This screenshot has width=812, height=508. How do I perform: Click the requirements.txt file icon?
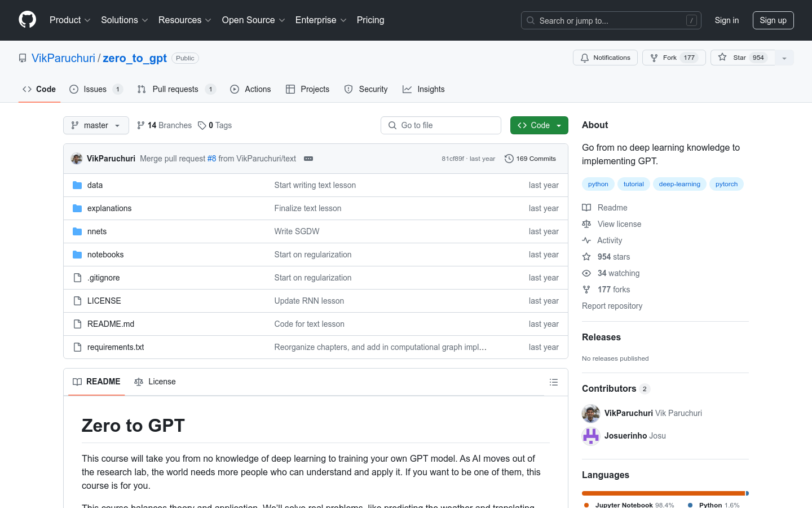77,347
